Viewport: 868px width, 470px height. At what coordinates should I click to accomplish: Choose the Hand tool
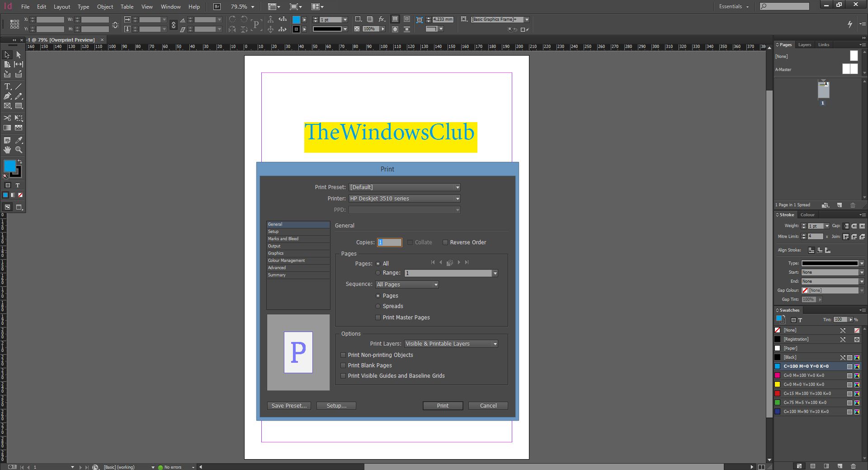7,150
